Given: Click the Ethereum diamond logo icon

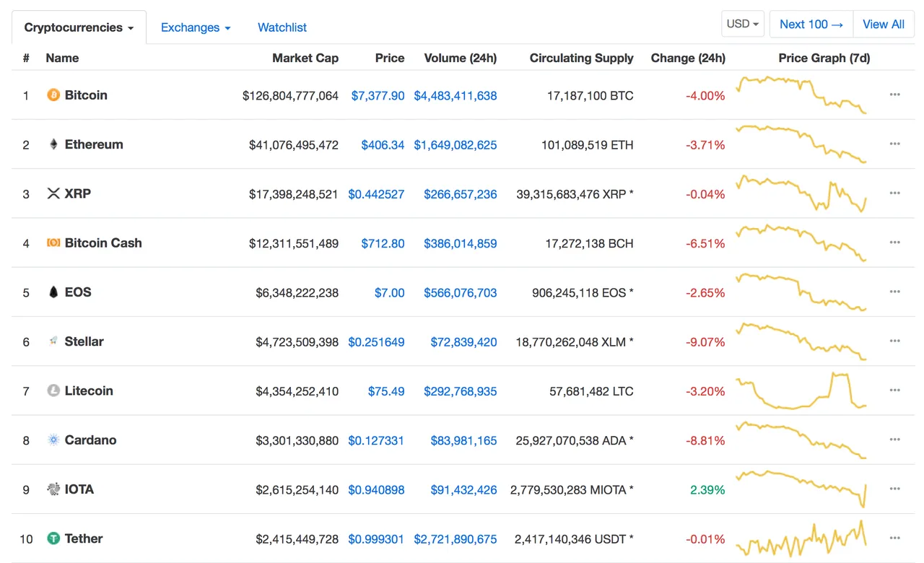Looking at the screenshot, I should point(53,144).
